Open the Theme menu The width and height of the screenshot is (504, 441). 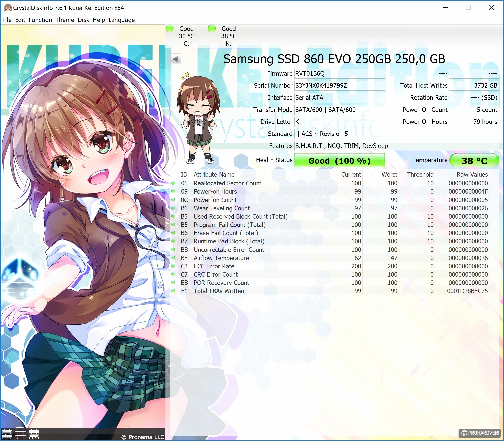[x=65, y=20]
